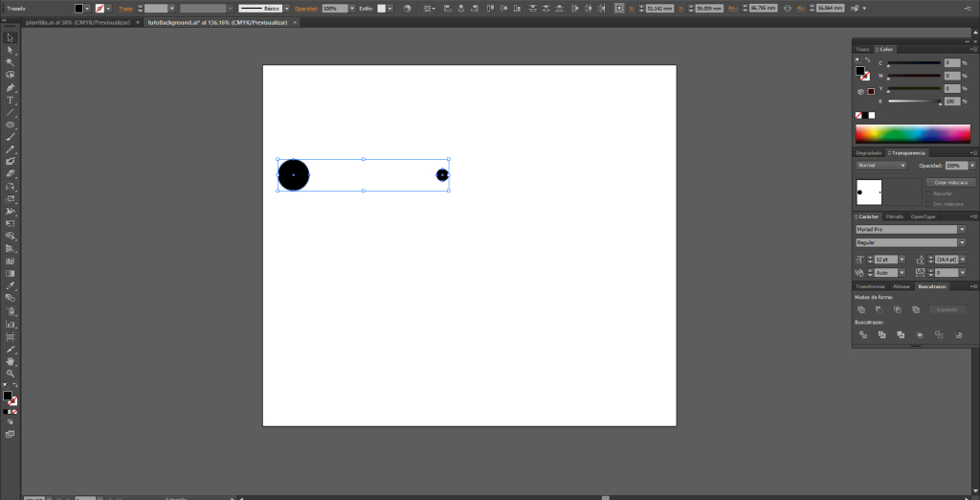Viewport: 980px width, 500px height.
Task: Select the Eraser tool
Action: (10, 174)
